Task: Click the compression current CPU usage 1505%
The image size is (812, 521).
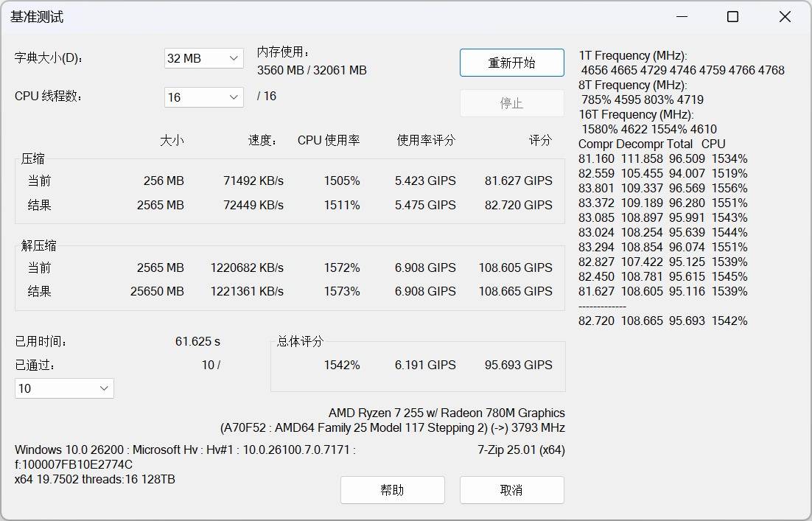Action: [342, 181]
